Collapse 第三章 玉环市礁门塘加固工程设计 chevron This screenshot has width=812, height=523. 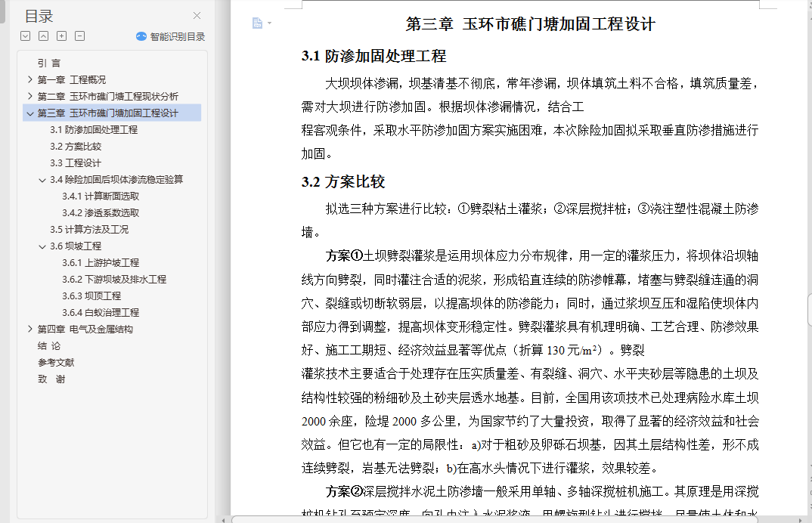point(30,113)
